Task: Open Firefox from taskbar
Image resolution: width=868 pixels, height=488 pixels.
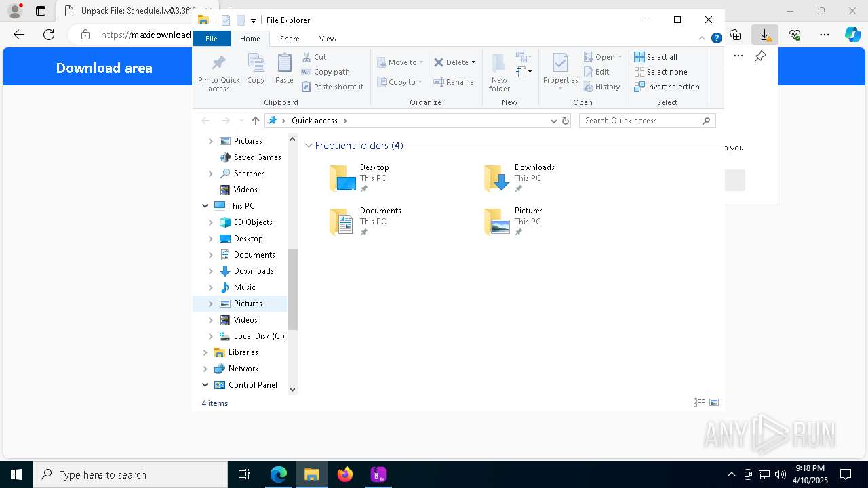Action: coord(345,474)
